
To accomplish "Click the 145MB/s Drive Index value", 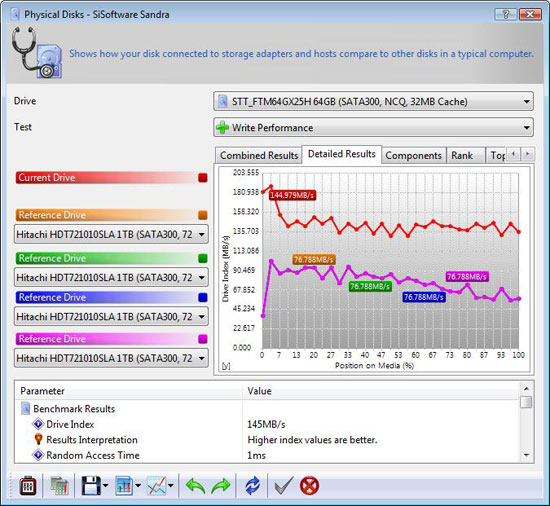I will [266, 424].
